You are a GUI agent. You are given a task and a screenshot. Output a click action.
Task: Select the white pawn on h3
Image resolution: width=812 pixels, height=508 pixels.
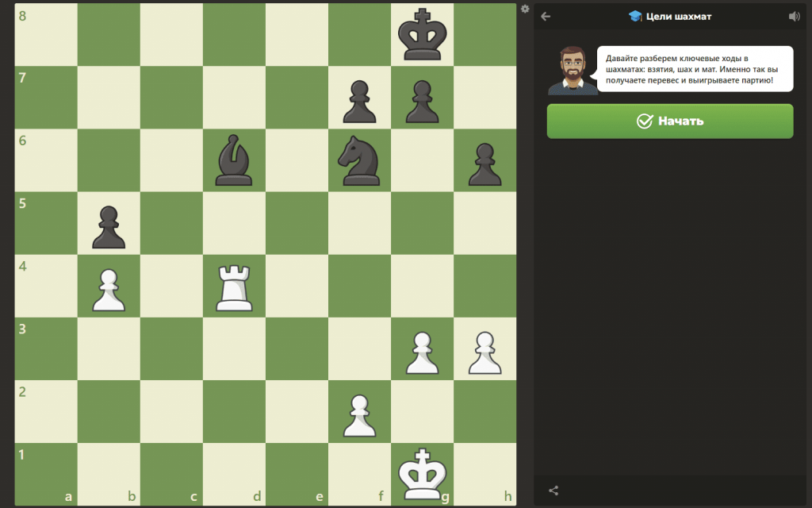485,349
